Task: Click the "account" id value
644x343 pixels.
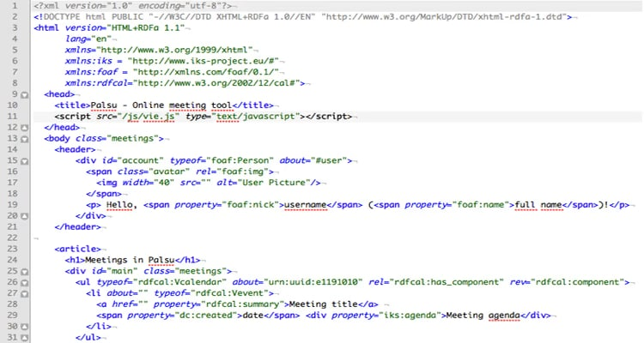Action: 141,160
